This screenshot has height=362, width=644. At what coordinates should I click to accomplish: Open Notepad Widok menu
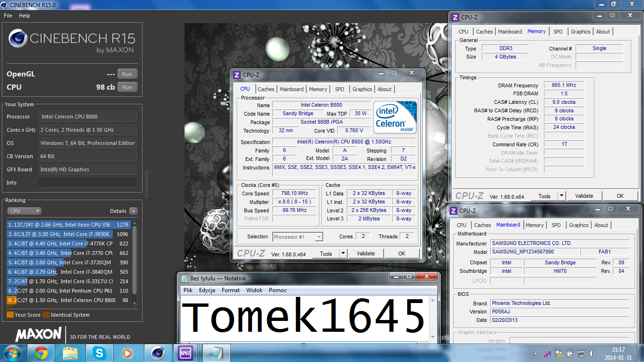coord(254,290)
